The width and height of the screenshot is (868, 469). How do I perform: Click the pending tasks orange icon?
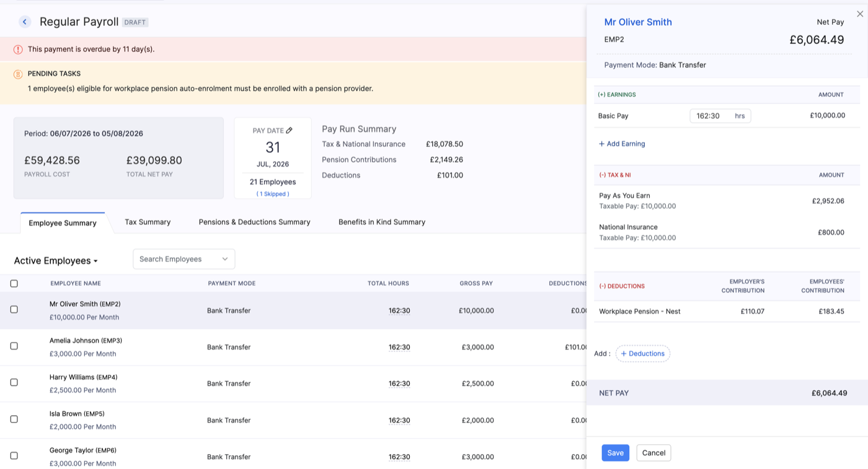coord(18,74)
